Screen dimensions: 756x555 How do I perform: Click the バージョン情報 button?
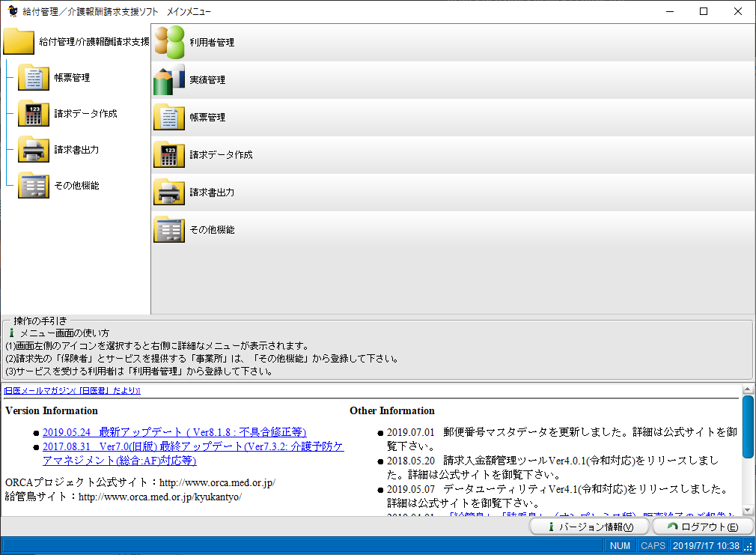(x=590, y=526)
